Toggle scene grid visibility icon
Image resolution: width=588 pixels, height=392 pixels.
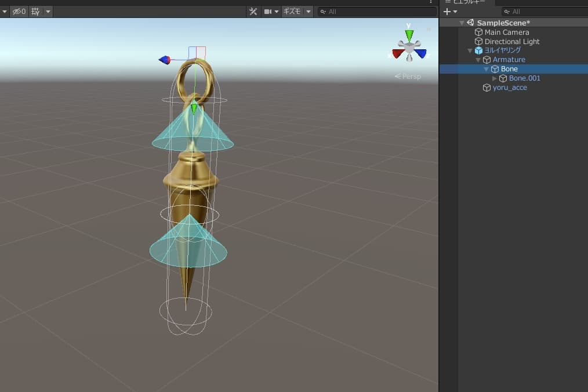click(35, 12)
